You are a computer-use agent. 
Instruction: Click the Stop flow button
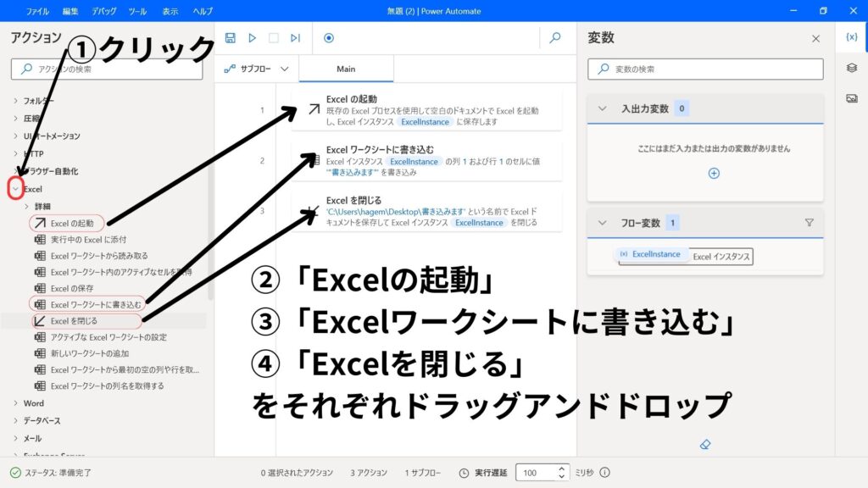(x=274, y=37)
